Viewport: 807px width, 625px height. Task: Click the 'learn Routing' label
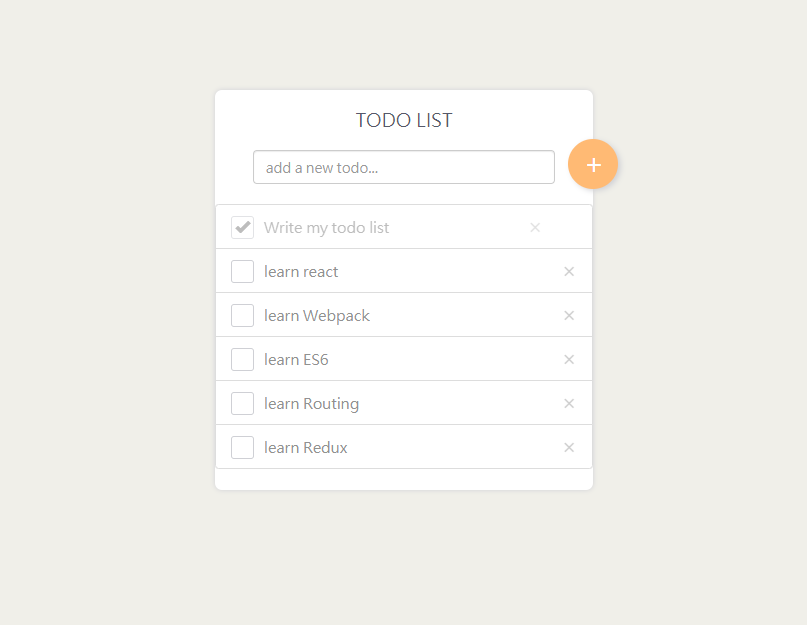[311, 404]
